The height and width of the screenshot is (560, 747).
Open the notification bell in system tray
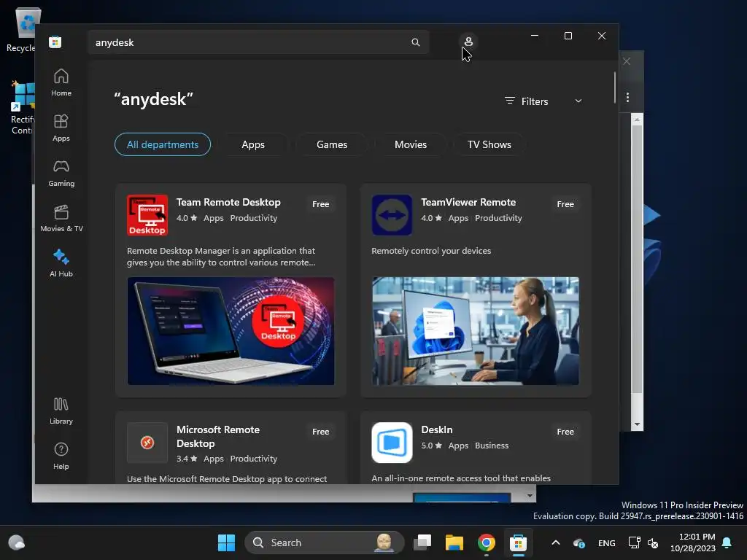727,542
